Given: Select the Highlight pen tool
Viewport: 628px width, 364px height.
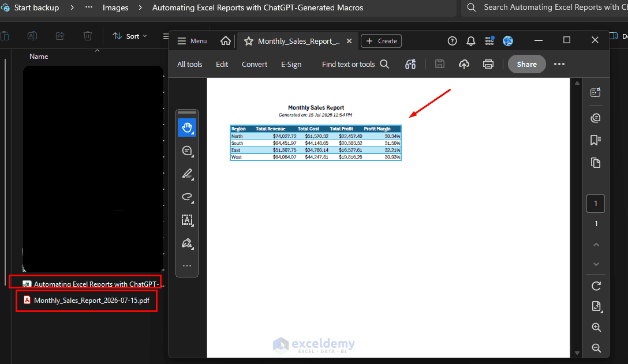Looking at the screenshot, I should point(187,174).
